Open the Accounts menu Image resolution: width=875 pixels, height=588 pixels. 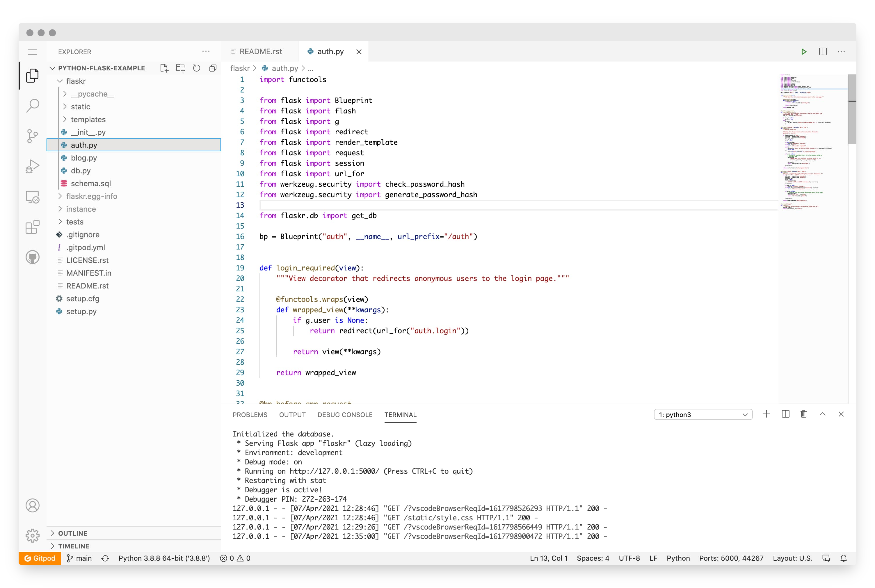(x=33, y=505)
